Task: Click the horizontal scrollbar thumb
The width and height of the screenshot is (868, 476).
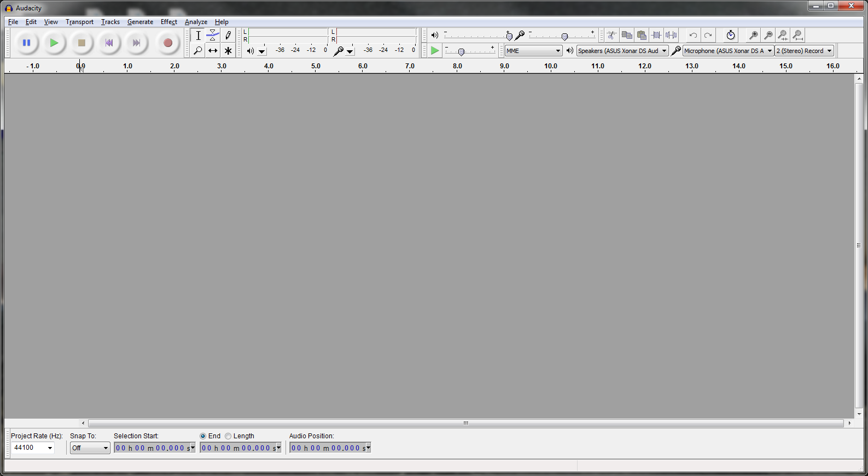Action: pos(466,423)
